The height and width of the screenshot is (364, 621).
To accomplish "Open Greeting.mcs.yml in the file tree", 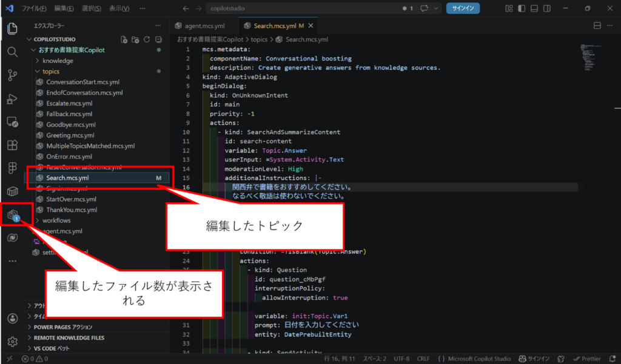I will click(70, 135).
